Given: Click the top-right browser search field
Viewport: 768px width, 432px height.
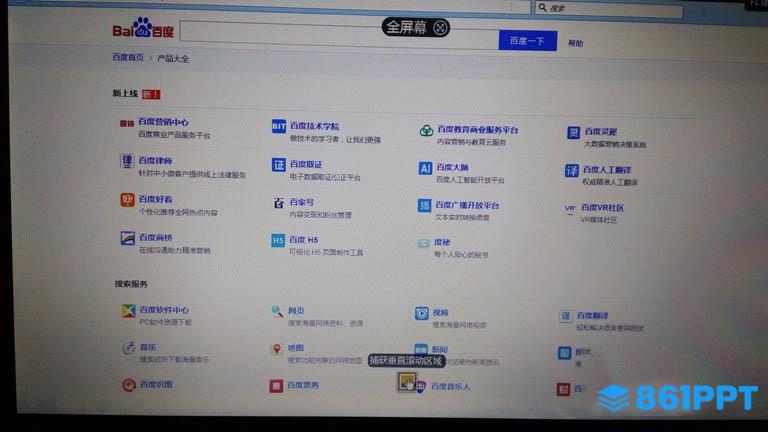Looking at the screenshot, I should coord(609,8).
